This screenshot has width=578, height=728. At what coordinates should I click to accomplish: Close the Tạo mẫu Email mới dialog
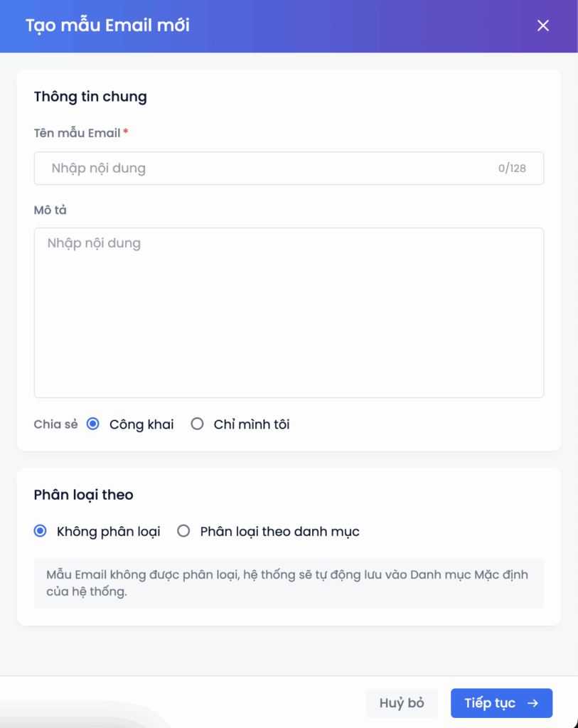543,26
